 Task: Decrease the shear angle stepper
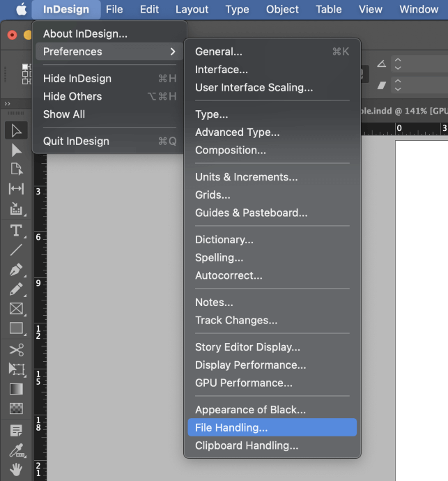click(x=398, y=89)
